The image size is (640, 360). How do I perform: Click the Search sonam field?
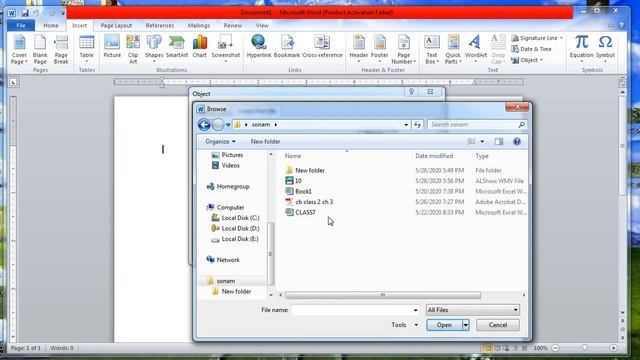[477, 125]
